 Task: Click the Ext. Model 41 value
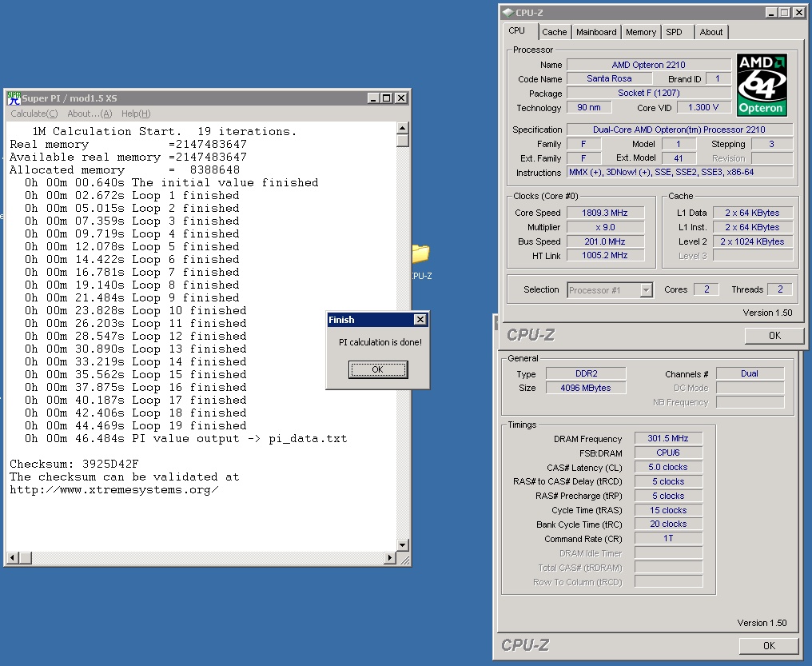(x=678, y=158)
